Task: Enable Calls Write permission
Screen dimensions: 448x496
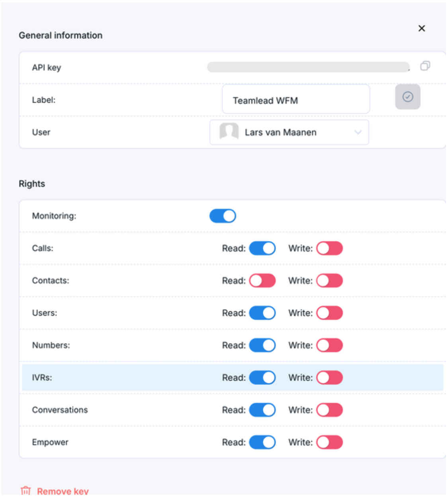Action: tap(329, 248)
